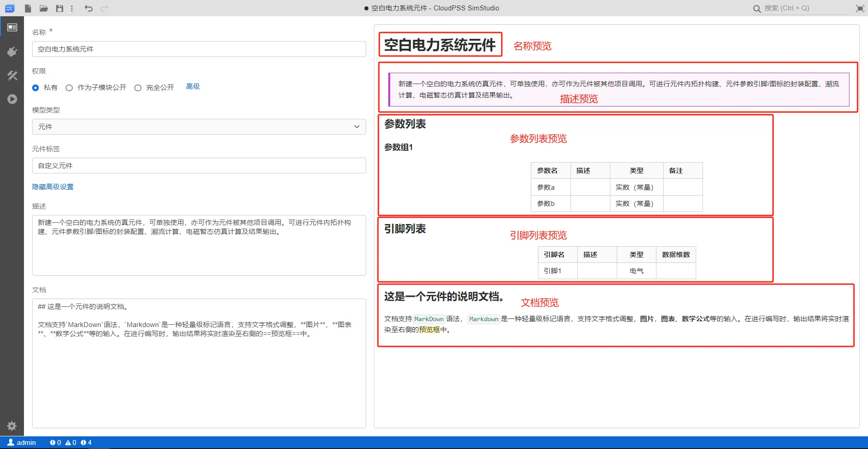Viewport: 868px width, 449px height.
Task: Click the 引脚1 table cell
Action: pos(557,271)
